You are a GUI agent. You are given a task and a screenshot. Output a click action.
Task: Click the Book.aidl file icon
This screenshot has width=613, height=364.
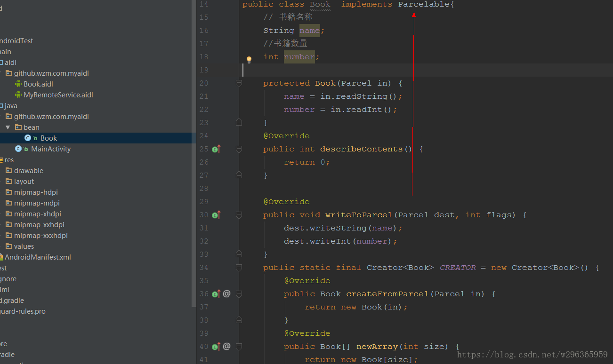tap(18, 84)
